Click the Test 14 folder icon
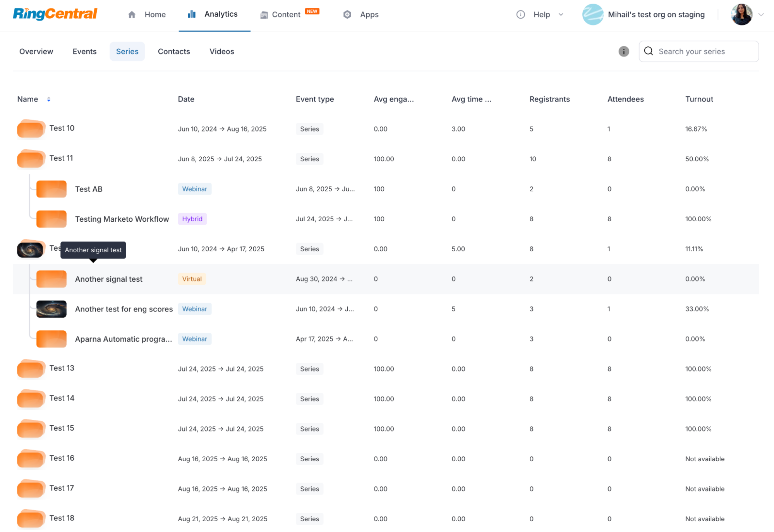 (x=31, y=399)
